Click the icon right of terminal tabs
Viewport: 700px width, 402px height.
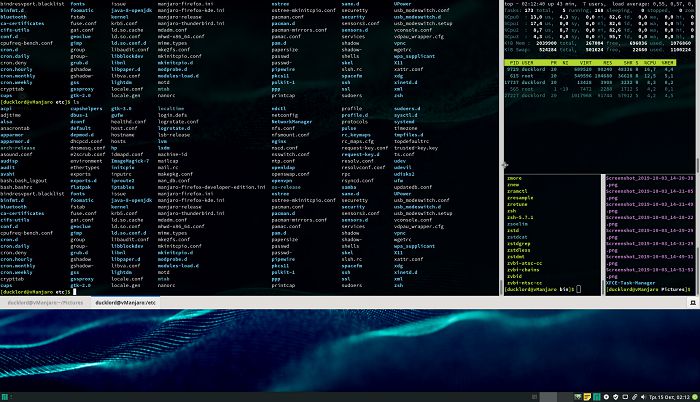(693, 303)
